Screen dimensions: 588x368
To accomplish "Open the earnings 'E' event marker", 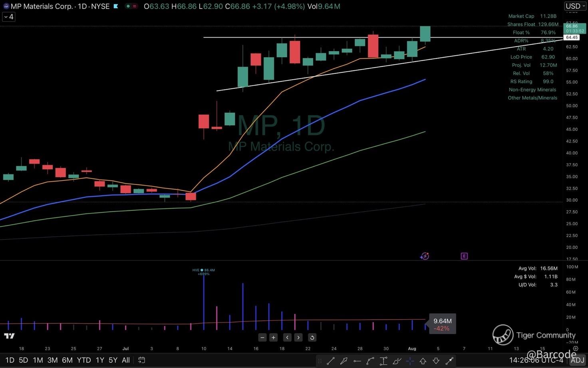I will (464, 256).
